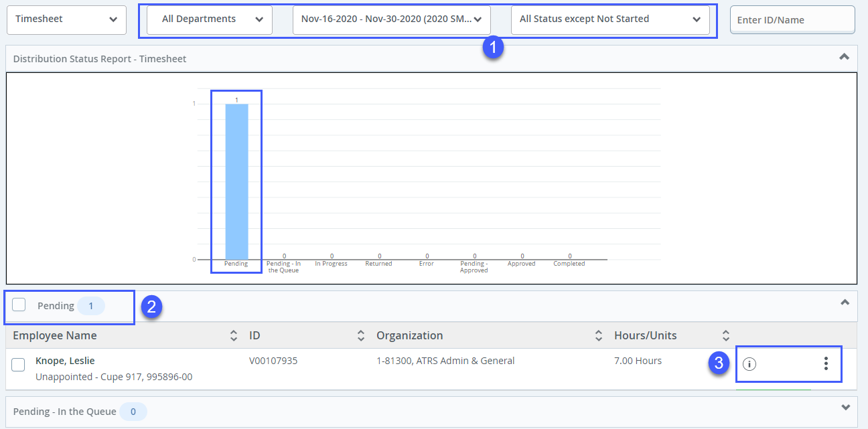Open the All Status except Not Started dropdown
Viewport: 868px width, 429px height.
point(609,19)
